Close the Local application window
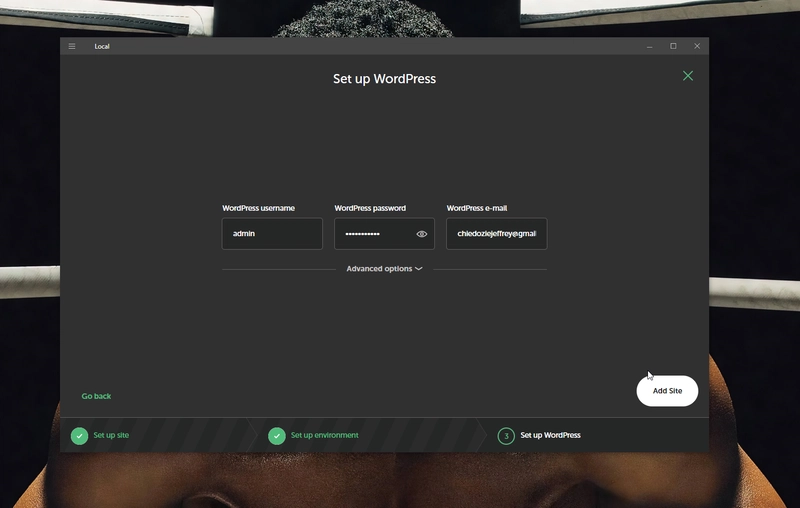This screenshot has height=508, width=800. (697, 46)
